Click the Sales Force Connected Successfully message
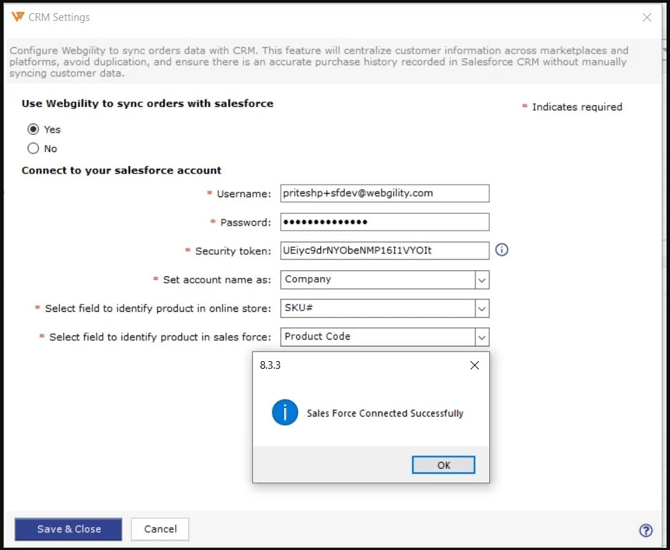 pos(384,413)
